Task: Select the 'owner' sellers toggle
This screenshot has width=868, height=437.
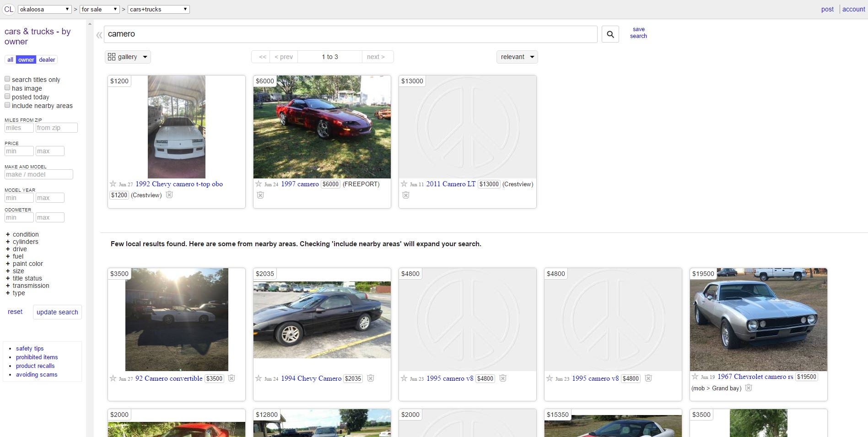Action: pyautogui.click(x=26, y=60)
